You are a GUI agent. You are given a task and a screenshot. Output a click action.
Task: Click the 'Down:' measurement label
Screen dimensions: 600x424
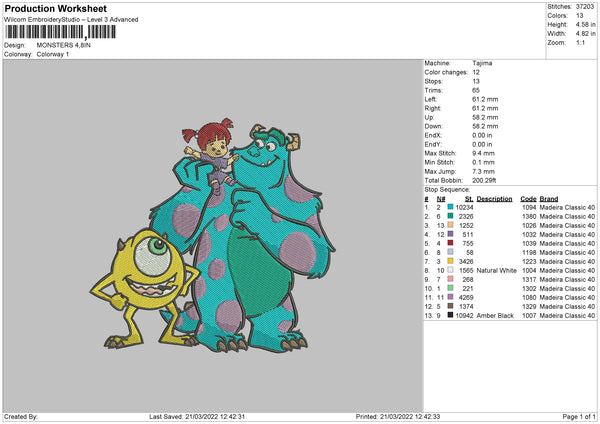pyautogui.click(x=433, y=126)
